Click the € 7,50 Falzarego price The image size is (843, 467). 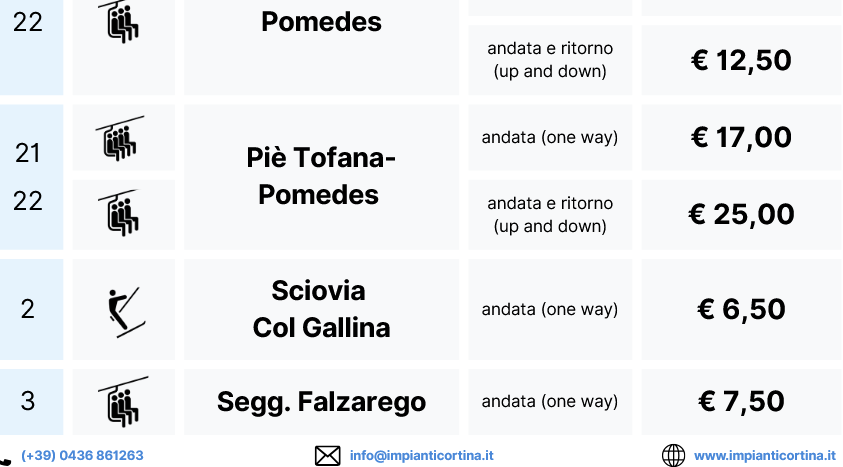point(741,402)
